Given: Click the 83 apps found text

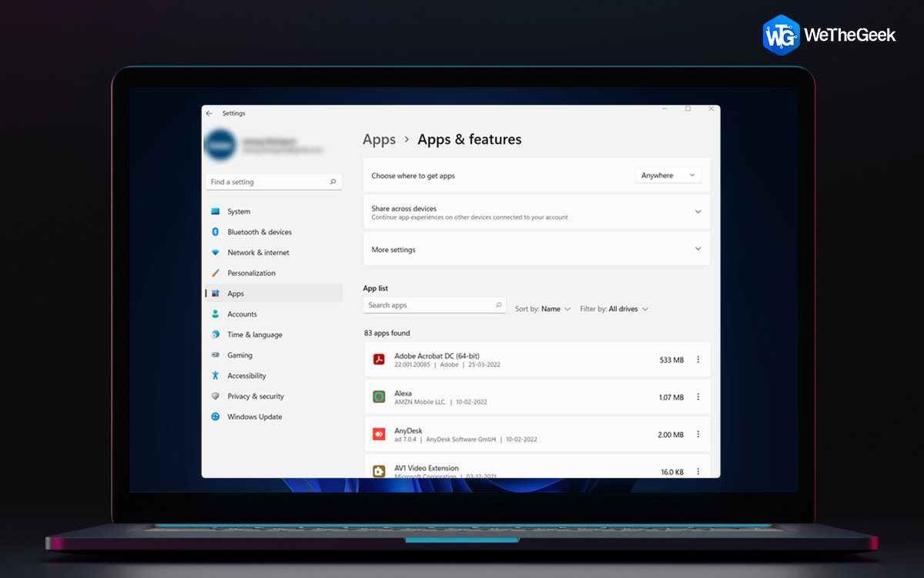Looking at the screenshot, I should [x=387, y=333].
